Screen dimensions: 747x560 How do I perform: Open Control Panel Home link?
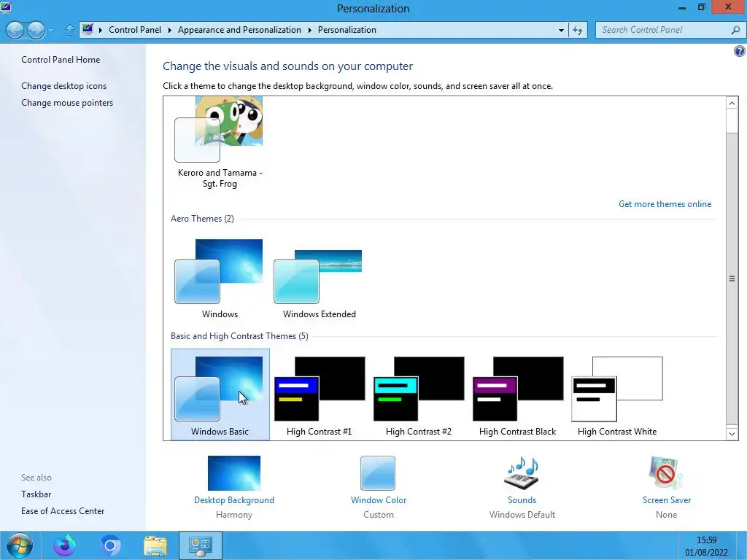click(61, 60)
